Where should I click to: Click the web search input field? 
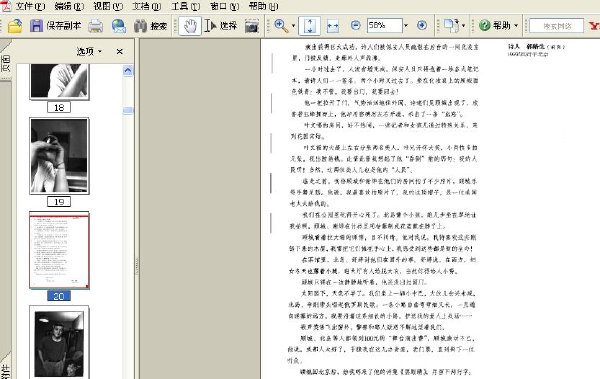click(x=557, y=26)
